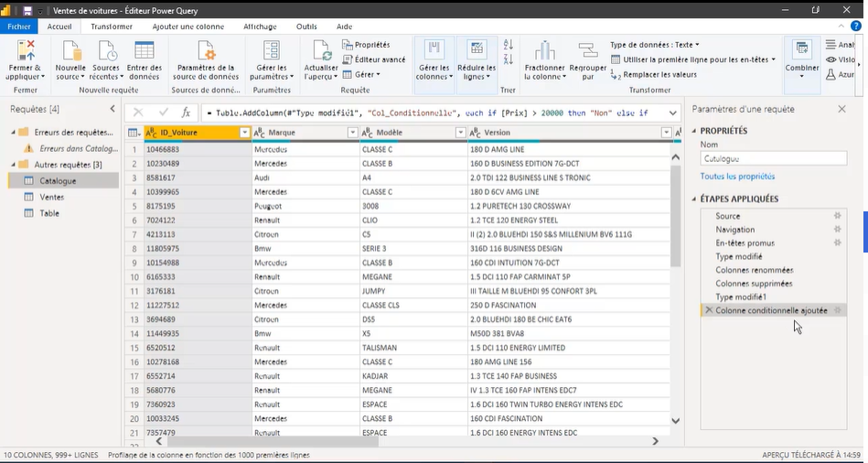Image resolution: width=868 pixels, height=463 pixels.
Task: Click the Nom field containing Catalogue
Action: [x=774, y=158]
